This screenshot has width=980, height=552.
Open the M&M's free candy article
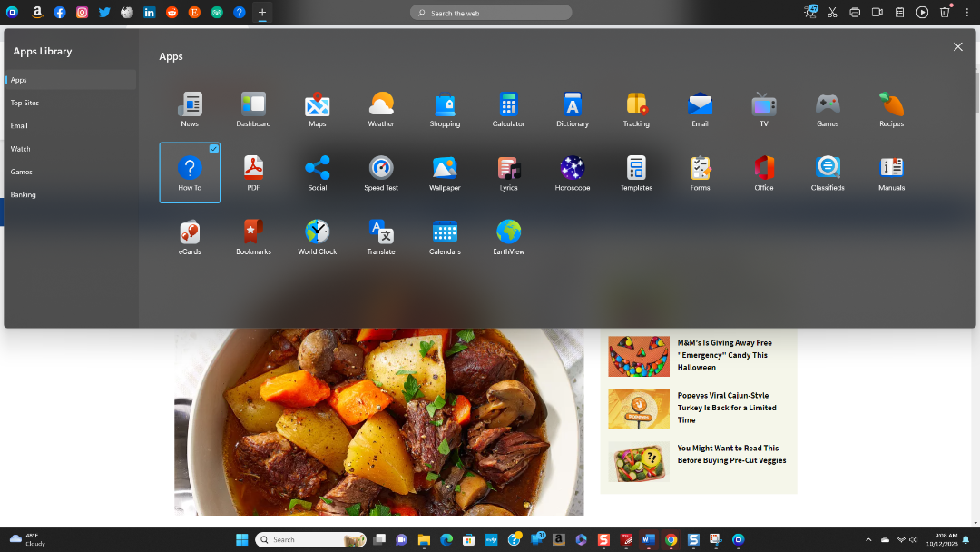(x=724, y=355)
